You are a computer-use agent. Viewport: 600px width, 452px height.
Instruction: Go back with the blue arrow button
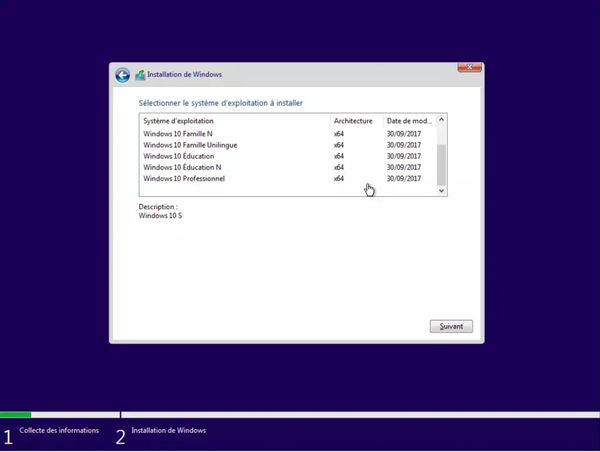[x=122, y=75]
